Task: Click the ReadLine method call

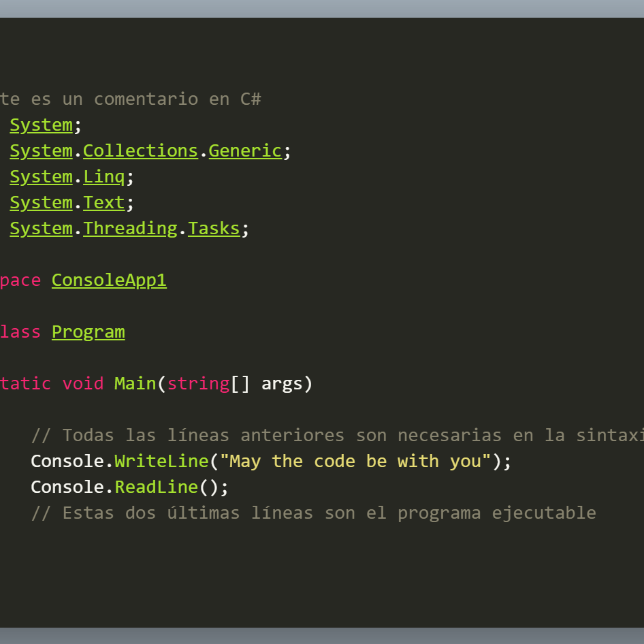Action: click(156, 487)
